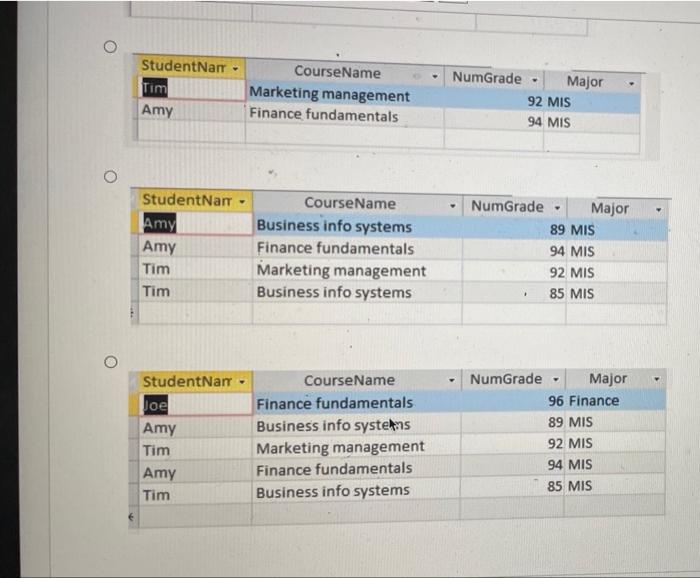Select the radio button for the table with Joe
This screenshot has height=578, width=700.
[111, 362]
